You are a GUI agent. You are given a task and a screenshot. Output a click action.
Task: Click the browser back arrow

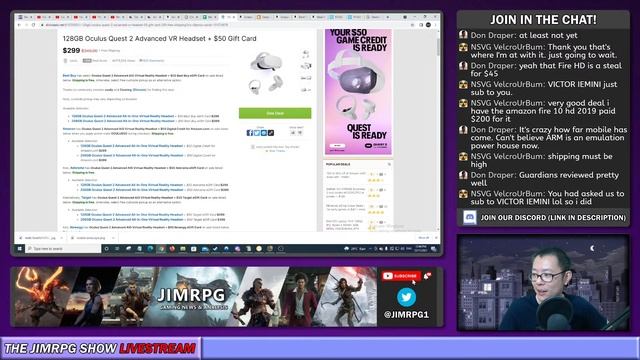pyautogui.click(x=19, y=25)
